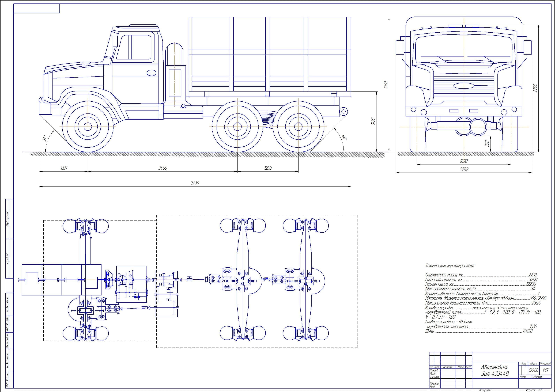555x392 pixels.
Task: Click the 'Копировал' footer label
Action: [x=485, y=390]
